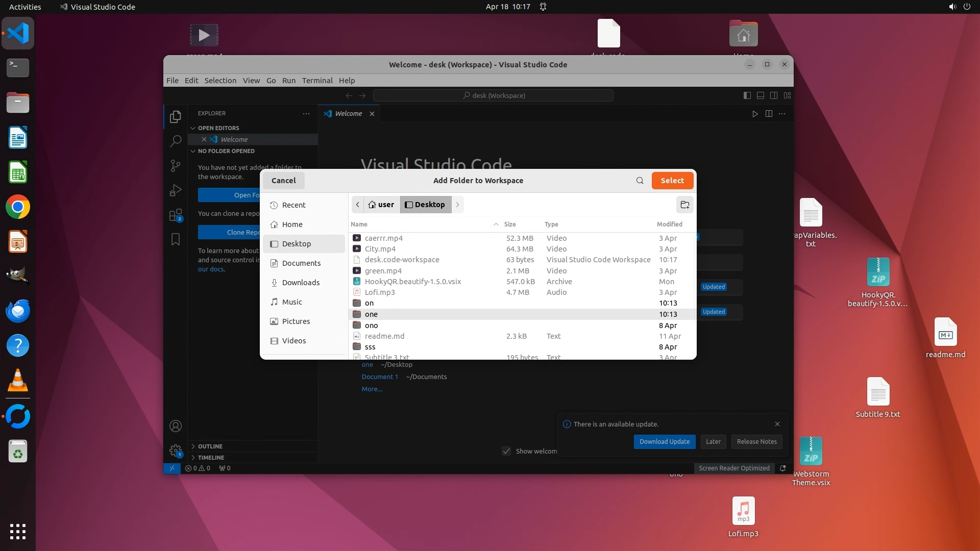The height and width of the screenshot is (551, 980).
Task: Open the Search view in activity bar
Action: pyautogui.click(x=176, y=141)
